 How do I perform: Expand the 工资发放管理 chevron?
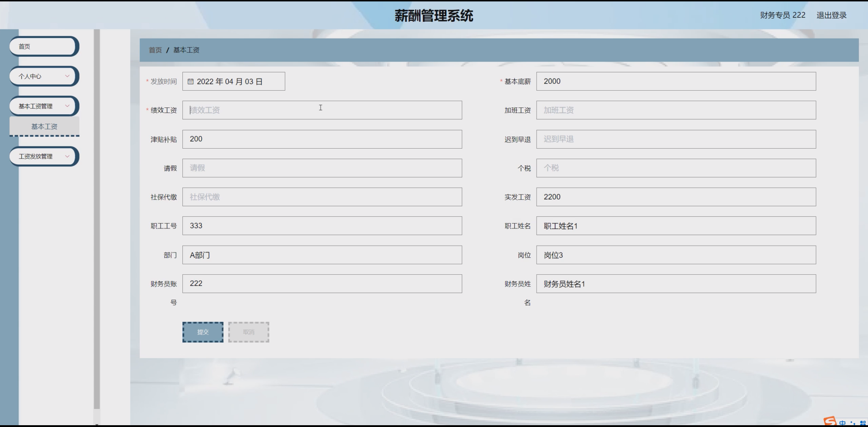67,156
